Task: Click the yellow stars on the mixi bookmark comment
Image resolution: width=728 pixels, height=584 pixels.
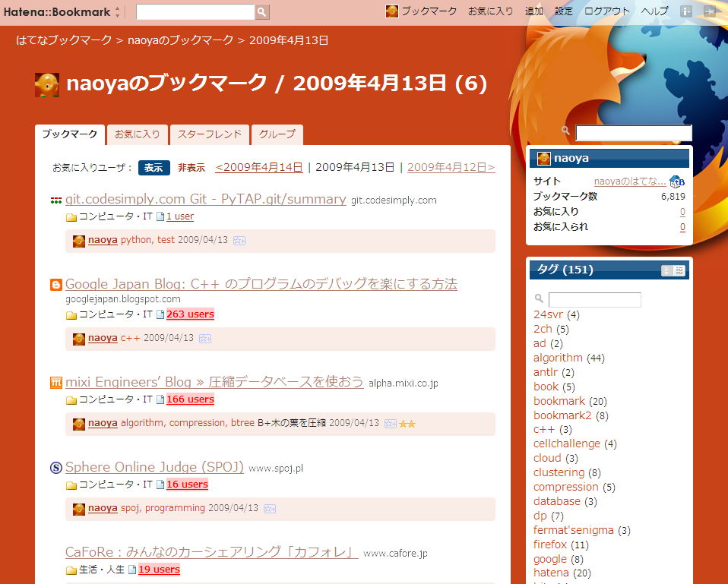Action: tap(407, 424)
